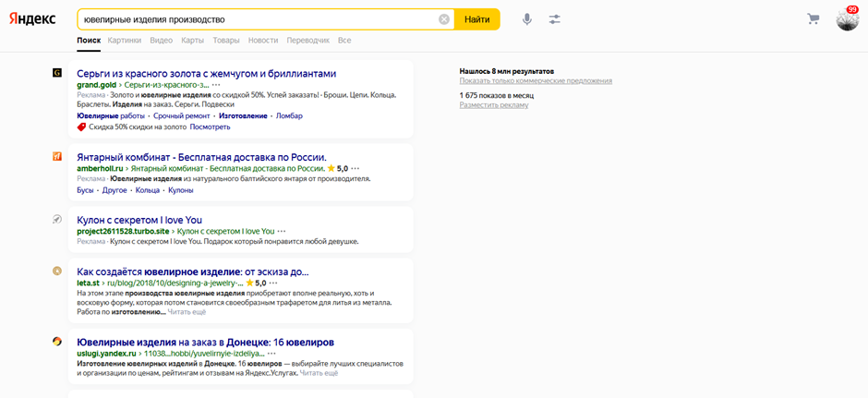Open "Как создаётся ювелирное изделие" result title
Screen dimensions: 868x398
[193, 271]
